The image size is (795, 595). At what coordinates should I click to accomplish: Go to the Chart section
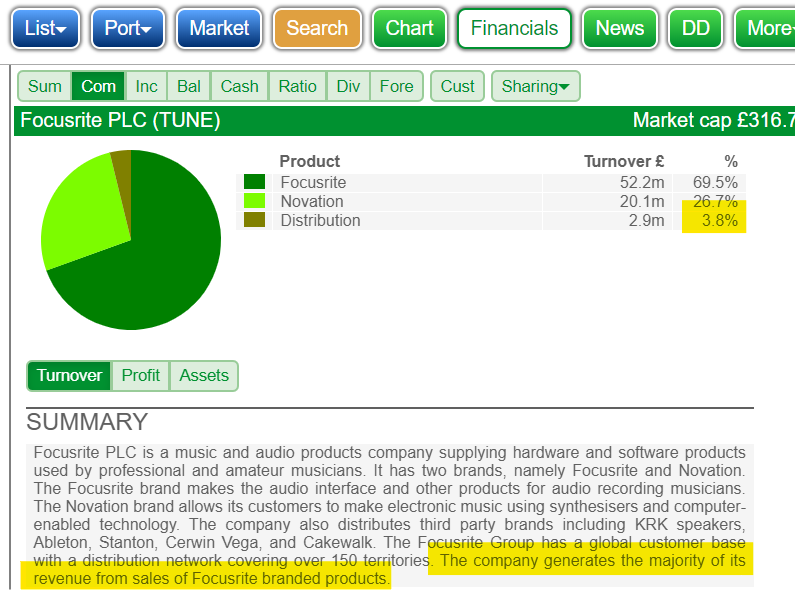[x=409, y=28]
